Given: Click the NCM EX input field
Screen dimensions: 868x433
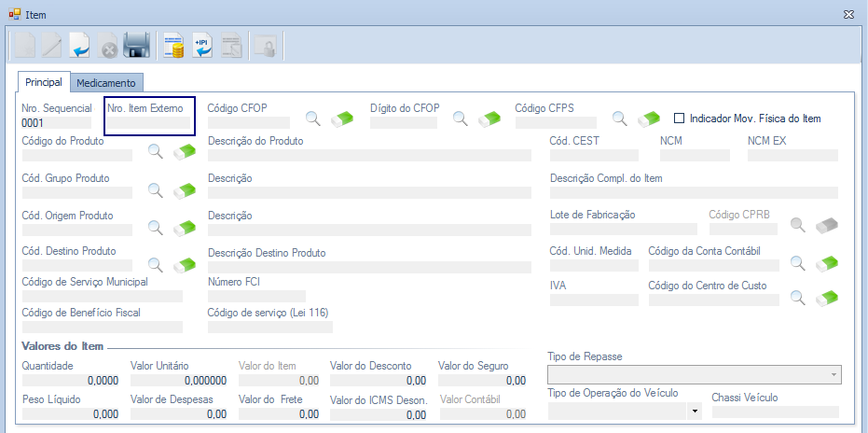Looking at the screenshot, I should tap(792, 155).
